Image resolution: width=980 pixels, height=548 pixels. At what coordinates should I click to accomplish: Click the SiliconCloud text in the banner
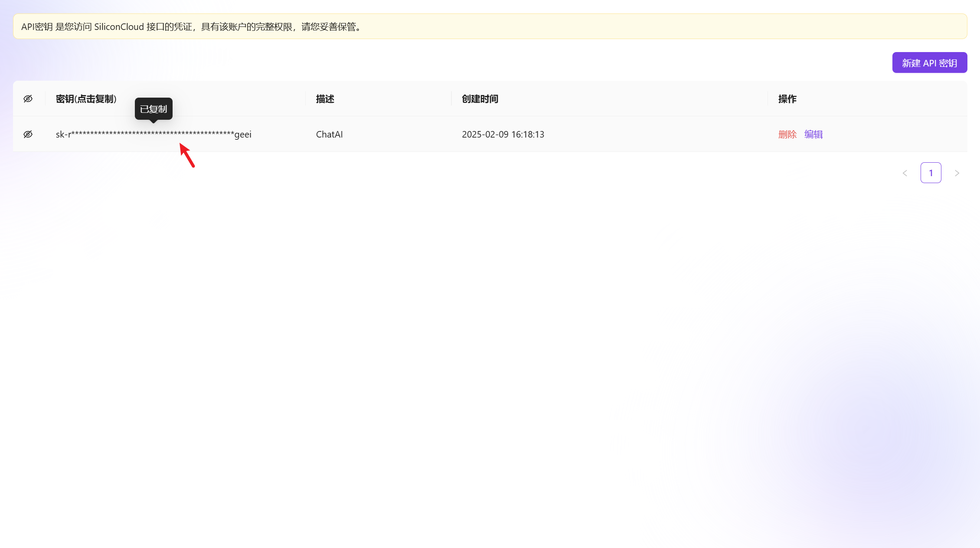click(x=119, y=27)
